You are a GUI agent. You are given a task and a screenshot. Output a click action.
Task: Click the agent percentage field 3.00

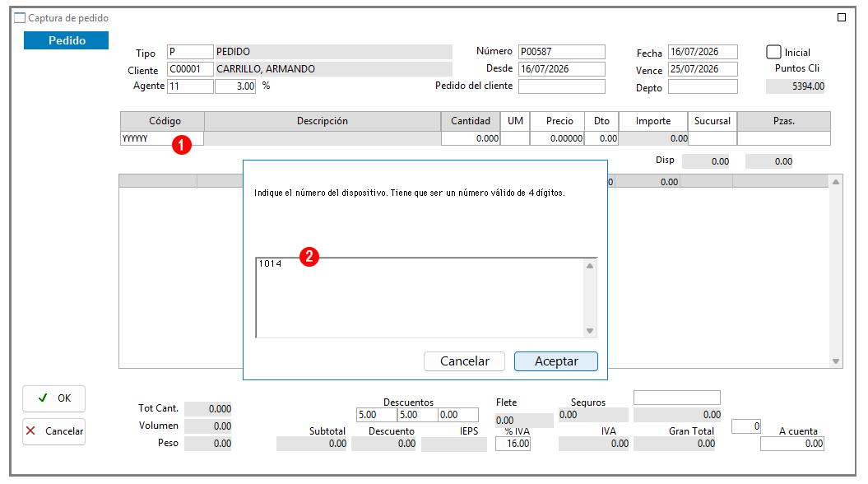[235, 86]
